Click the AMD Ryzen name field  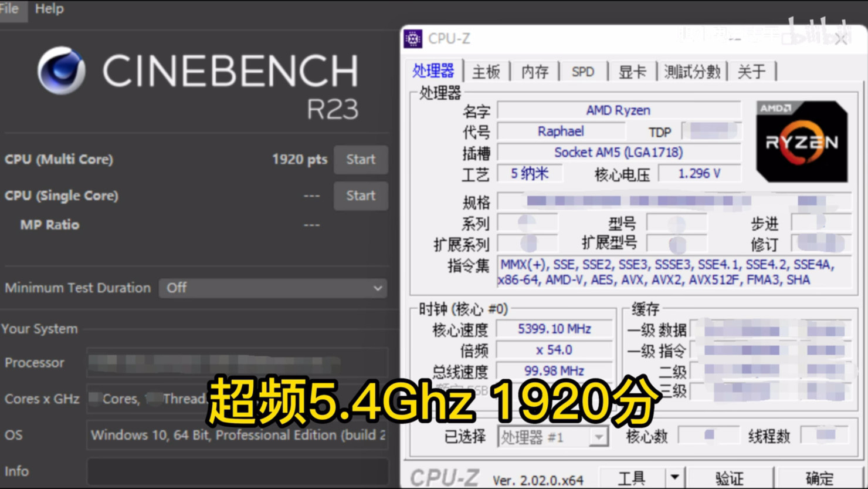[618, 110]
